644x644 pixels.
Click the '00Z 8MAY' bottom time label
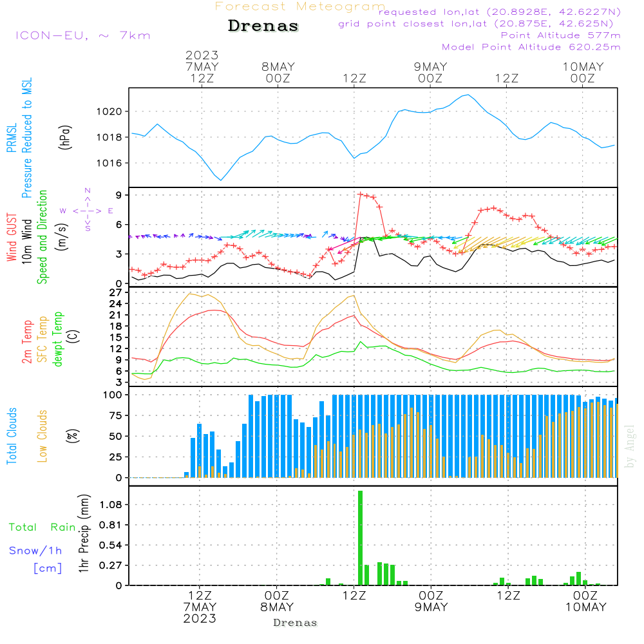(277, 601)
